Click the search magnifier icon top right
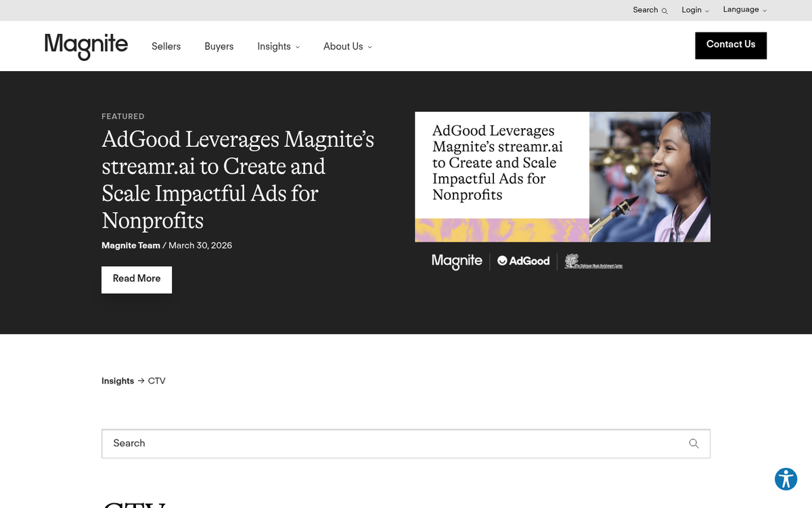 pyautogui.click(x=663, y=10)
